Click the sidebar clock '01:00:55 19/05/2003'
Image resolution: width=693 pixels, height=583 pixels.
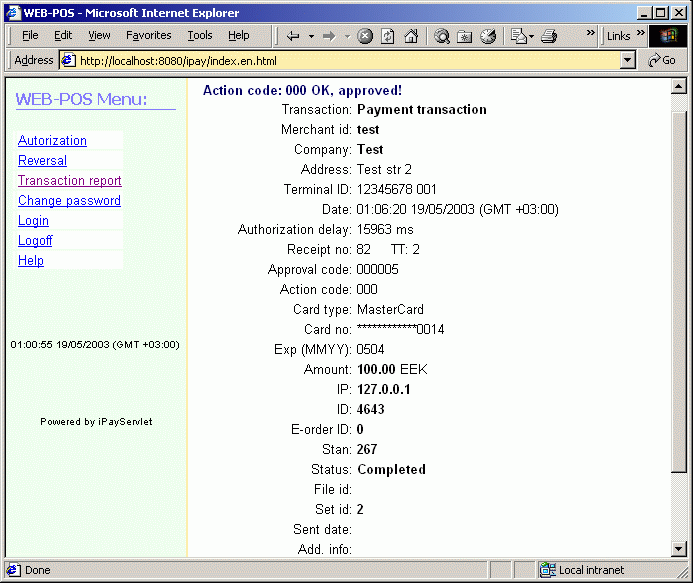[95, 345]
